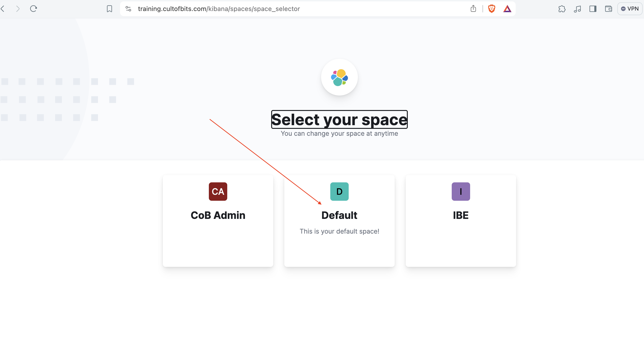
Task: Open the CoB Admin space
Action: pos(218,221)
